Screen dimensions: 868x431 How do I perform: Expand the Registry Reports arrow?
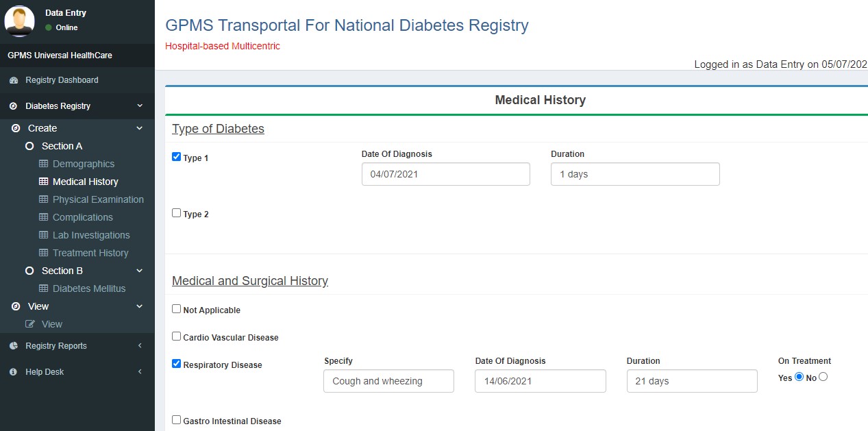coord(140,346)
